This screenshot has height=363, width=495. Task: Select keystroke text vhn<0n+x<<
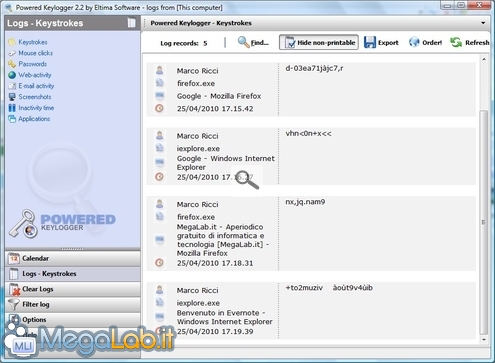tap(308, 134)
